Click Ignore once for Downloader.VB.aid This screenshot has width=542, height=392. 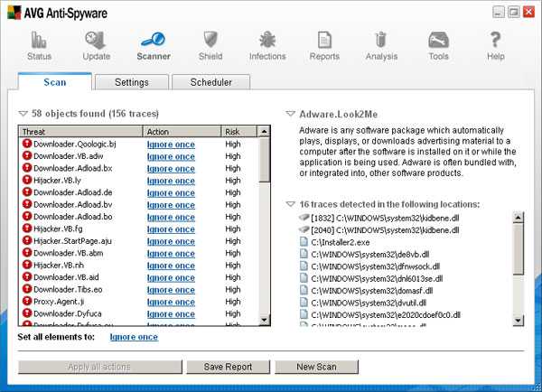171,277
